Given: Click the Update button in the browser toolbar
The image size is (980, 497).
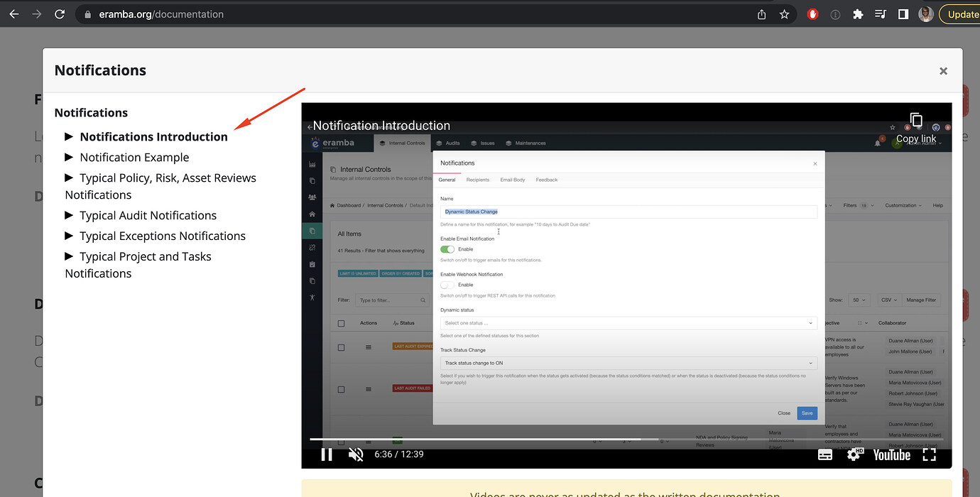Looking at the screenshot, I should [963, 13].
